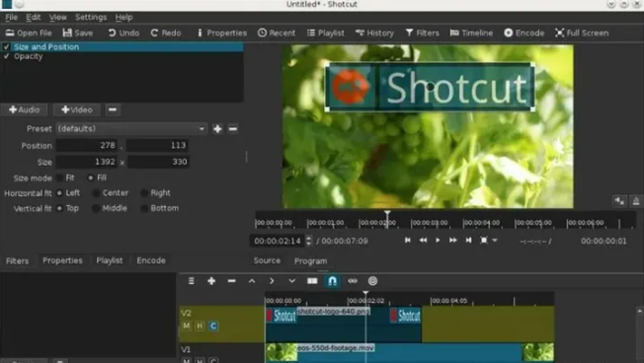Switch to the Source tab
The height and width of the screenshot is (363, 644).
pyautogui.click(x=267, y=260)
